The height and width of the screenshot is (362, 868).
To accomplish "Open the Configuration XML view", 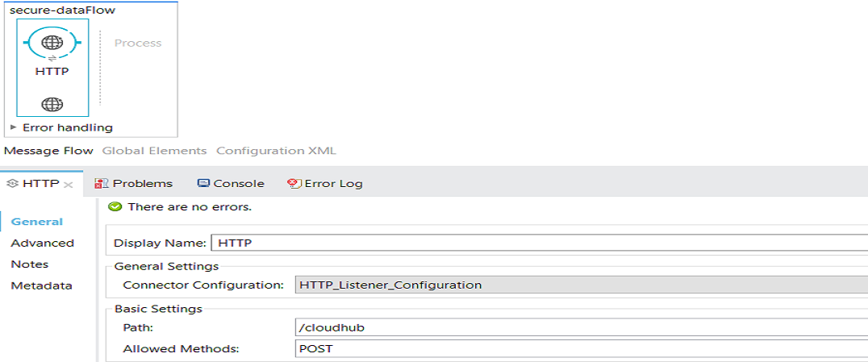I will [x=276, y=151].
